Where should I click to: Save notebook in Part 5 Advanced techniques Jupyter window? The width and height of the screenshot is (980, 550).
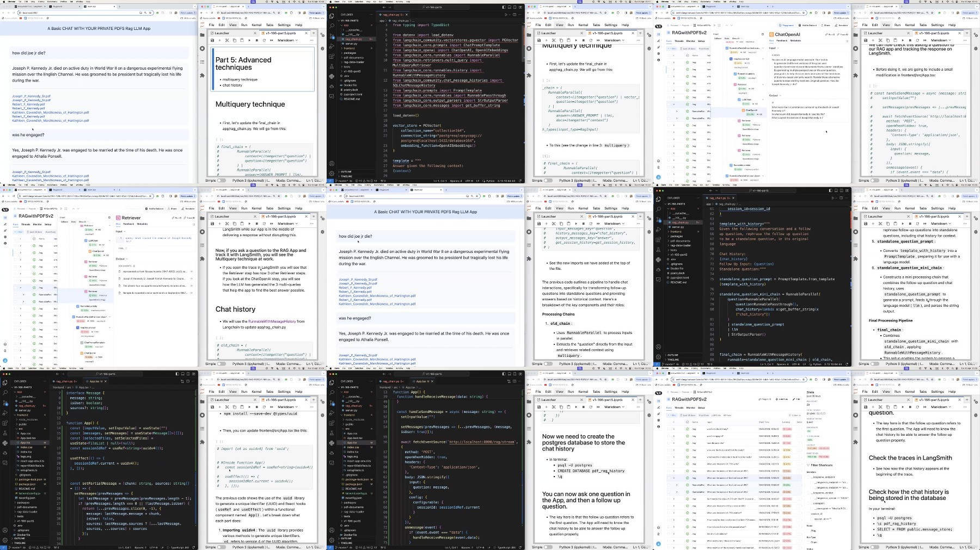click(212, 40)
